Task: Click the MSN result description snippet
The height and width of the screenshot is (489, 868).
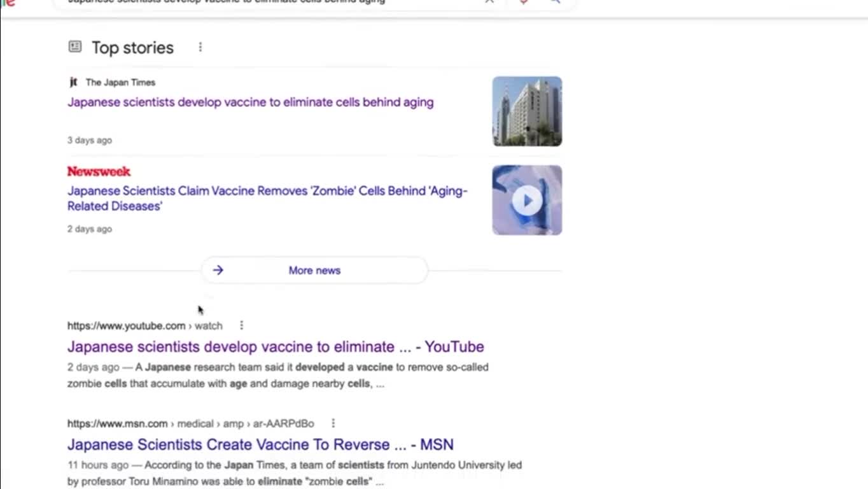Action: pyautogui.click(x=295, y=473)
